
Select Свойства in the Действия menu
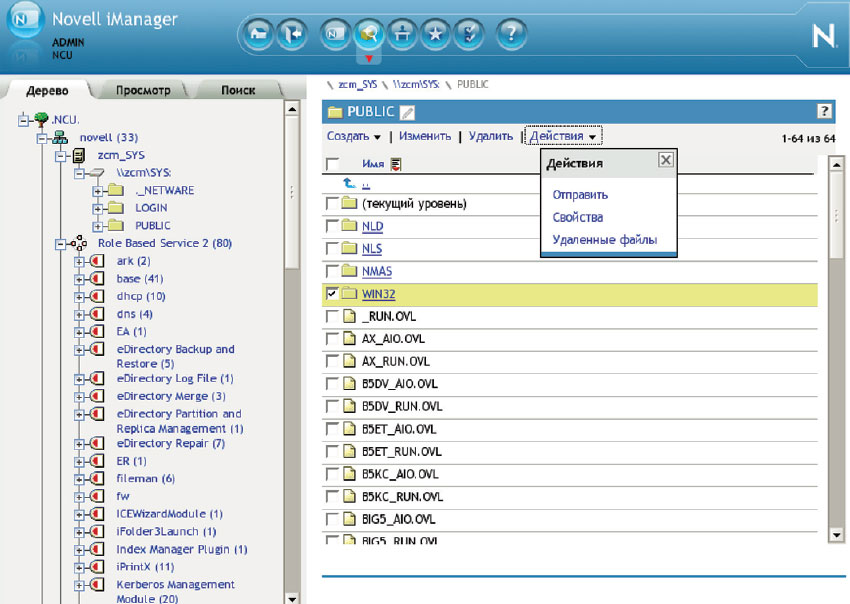point(577,217)
